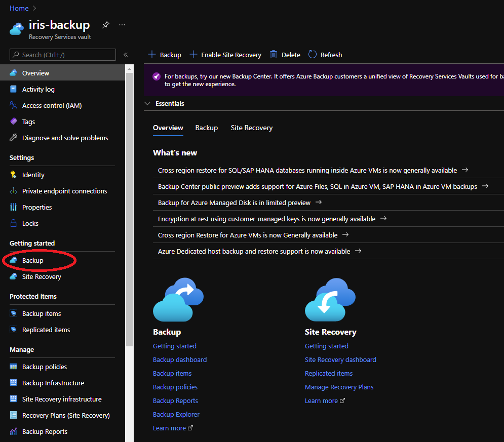Open Backup items link in main pane
This screenshot has height=442, width=504.
click(x=172, y=373)
